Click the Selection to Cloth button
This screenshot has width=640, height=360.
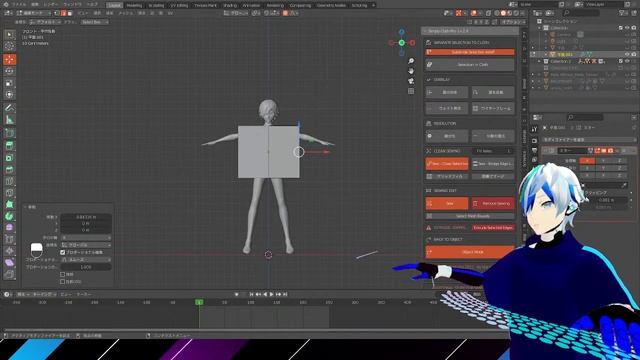[x=470, y=64]
